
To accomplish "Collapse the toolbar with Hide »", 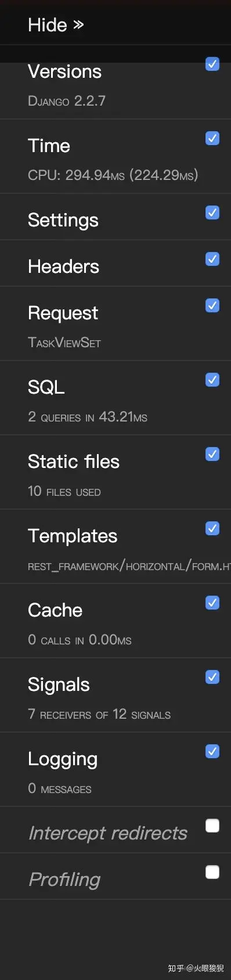I will pyautogui.click(x=56, y=25).
